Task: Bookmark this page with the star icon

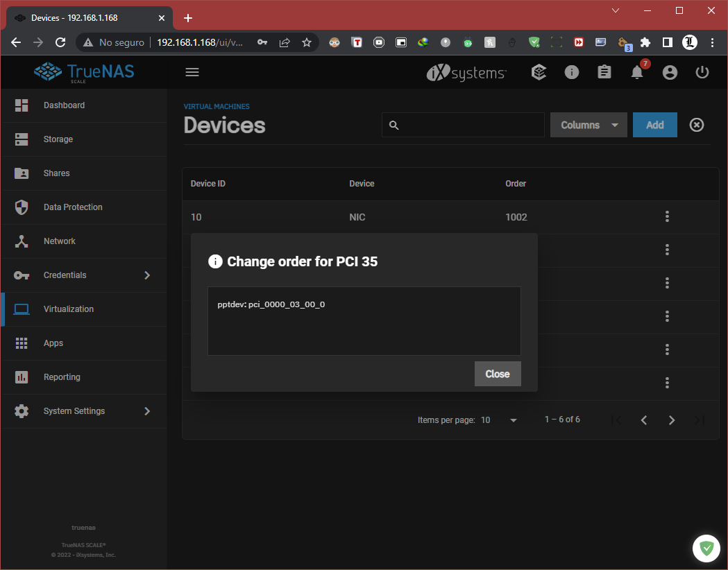Action: click(307, 43)
